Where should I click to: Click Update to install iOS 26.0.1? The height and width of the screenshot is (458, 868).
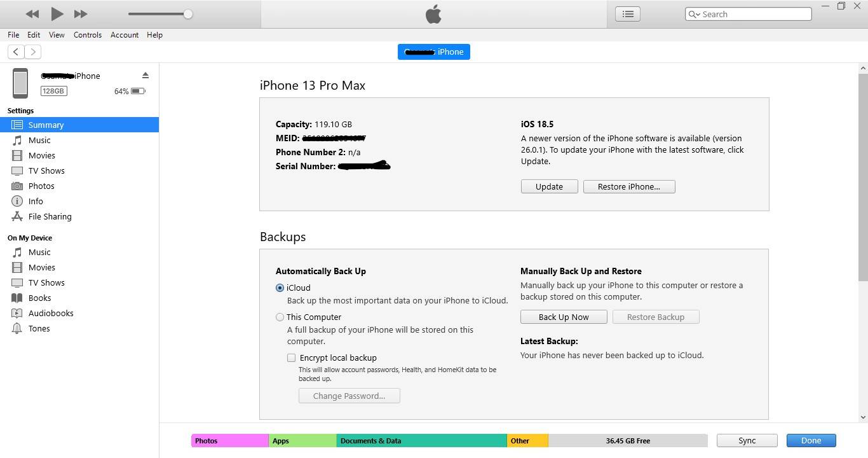tap(549, 186)
